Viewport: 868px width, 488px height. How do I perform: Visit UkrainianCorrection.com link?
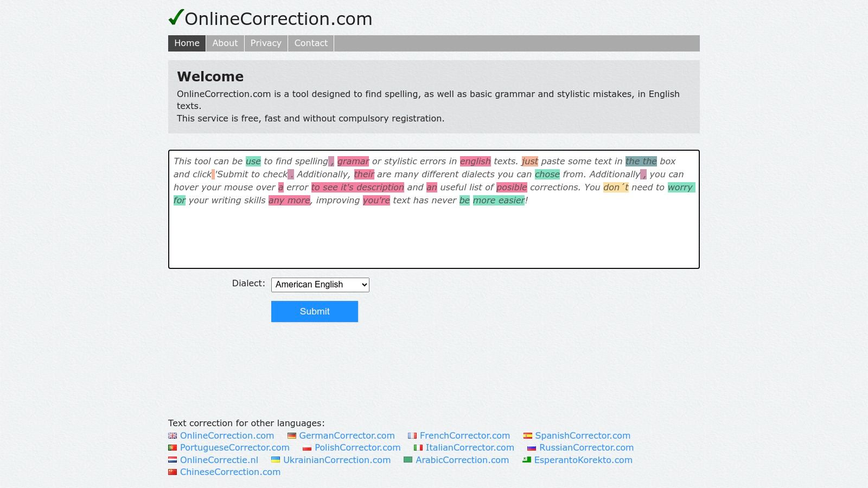click(337, 460)
